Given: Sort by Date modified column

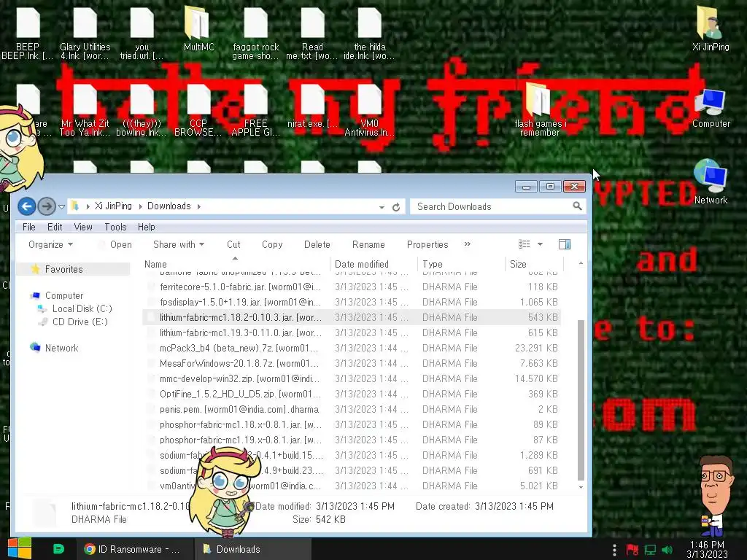Looking at the screenshot, I should point(374,264).
